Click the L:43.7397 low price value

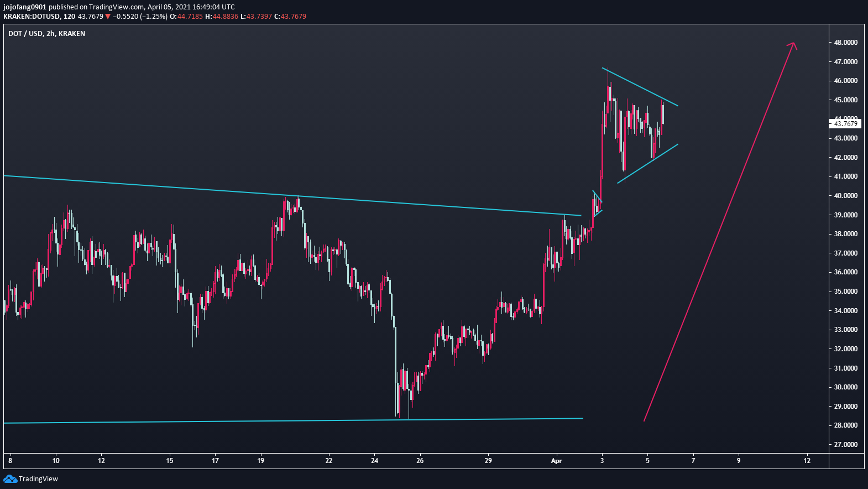257,17
